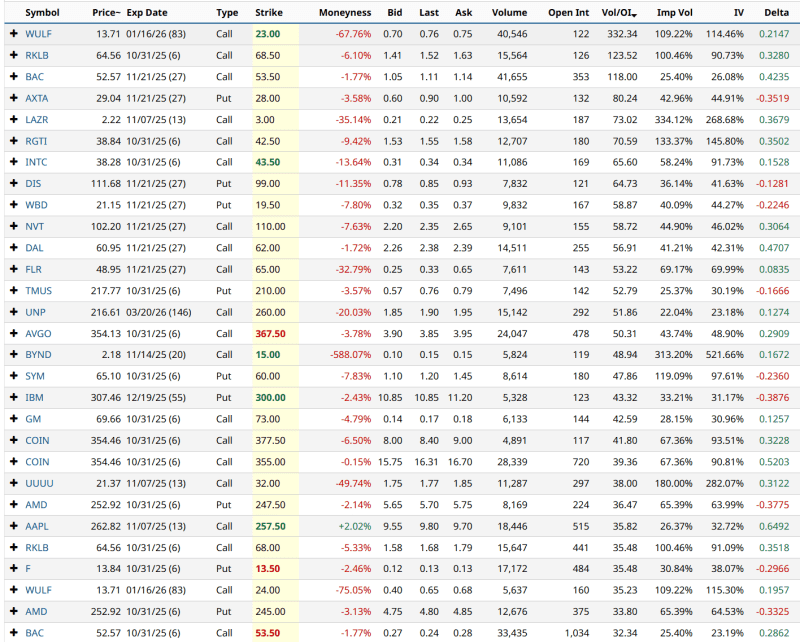The width and height of the screenshot is (800, 642).
Task: Click the plus icon next to AAPL
Action: pos(13,526)
